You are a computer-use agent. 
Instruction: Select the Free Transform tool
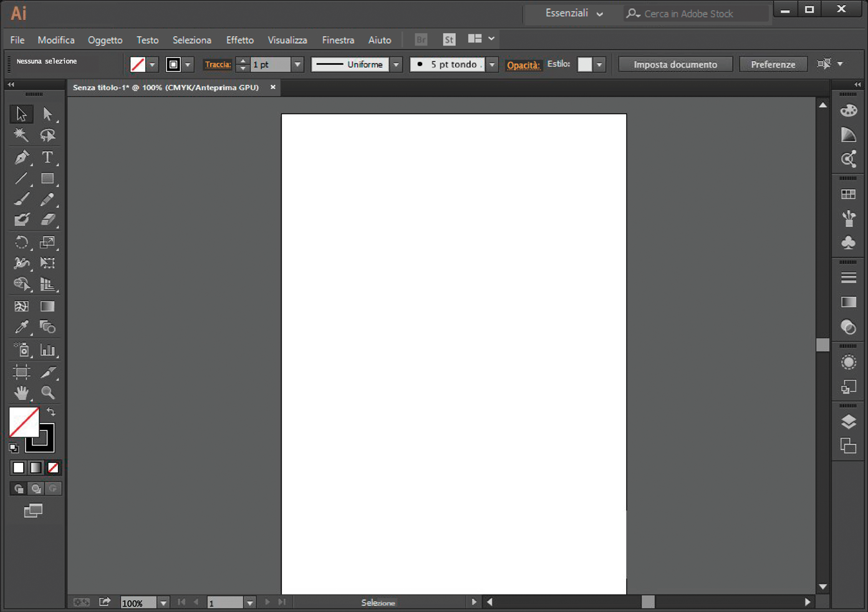pyautogui.click(x=47, y=263)
